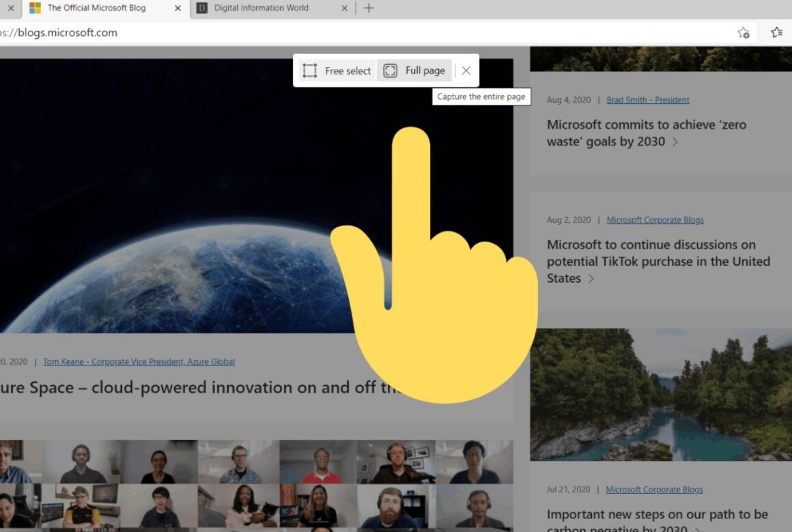Open Microsoft Corporate Blogs link dated Jul 21
Screen dimensions: 792x532
654,490
